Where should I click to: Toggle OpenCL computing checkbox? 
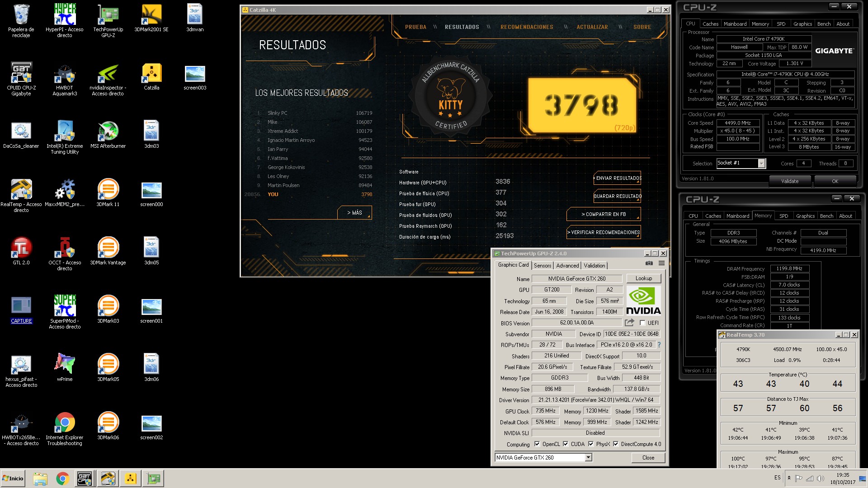[x=537, y=444]
